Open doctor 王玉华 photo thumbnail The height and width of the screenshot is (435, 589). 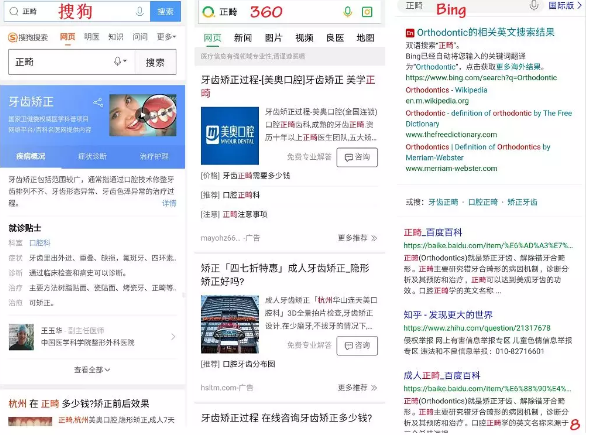pos(21,337)
